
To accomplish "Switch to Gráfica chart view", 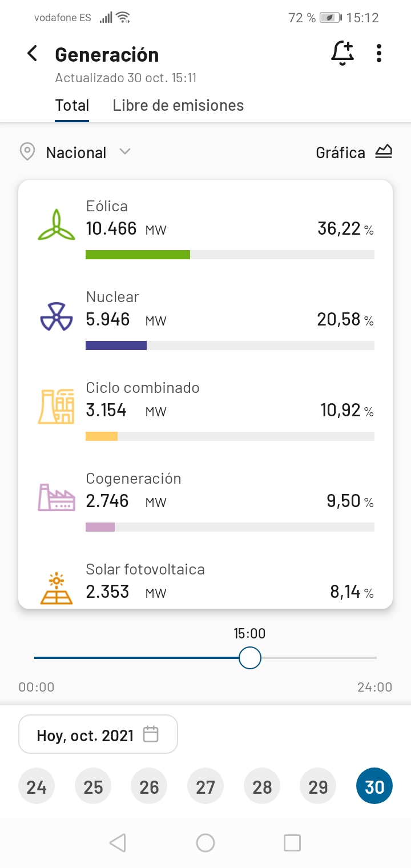I will click(354, 152).
